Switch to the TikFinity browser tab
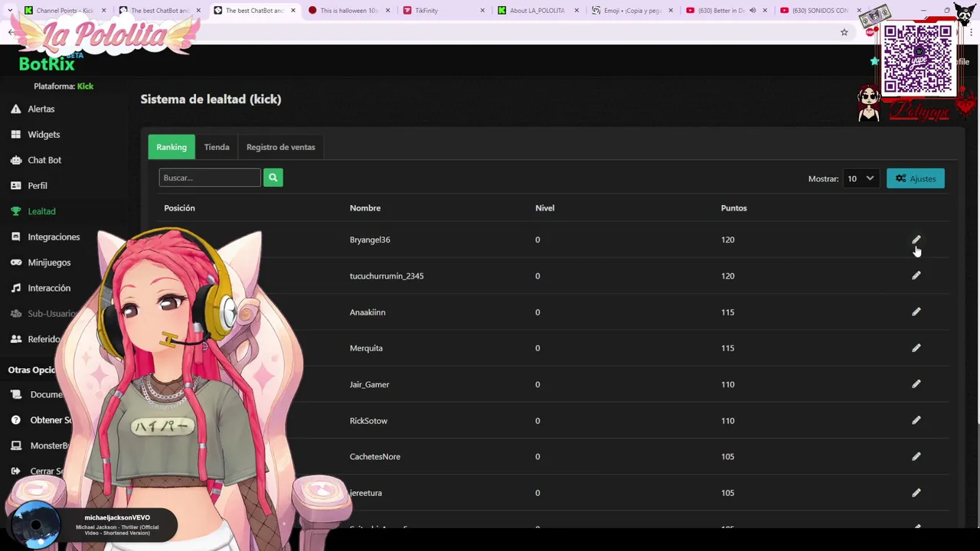 (443, 11)
